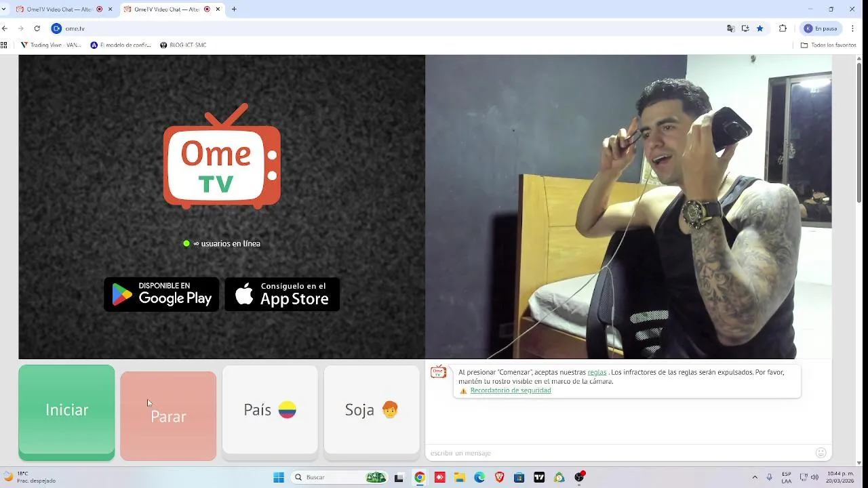Open the BLOG-ICT-SMC bookmark

[x=183, y=45]
